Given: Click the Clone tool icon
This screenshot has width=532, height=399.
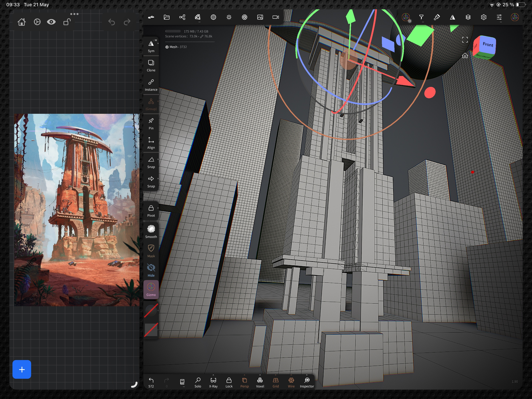Looking at the screenshot, I should coord(151,63).
